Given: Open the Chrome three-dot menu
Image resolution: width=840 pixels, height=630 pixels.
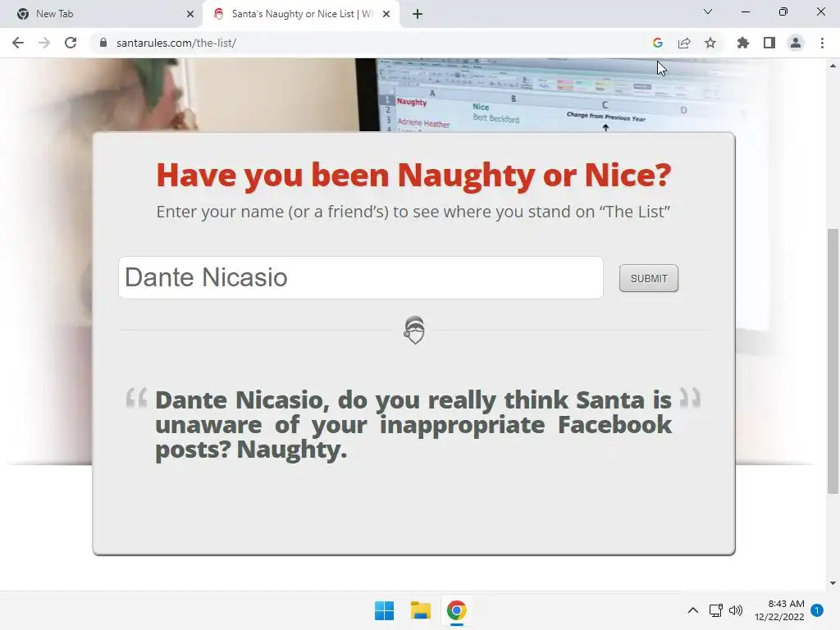Looking at the screenshot, I should [822, 43].
